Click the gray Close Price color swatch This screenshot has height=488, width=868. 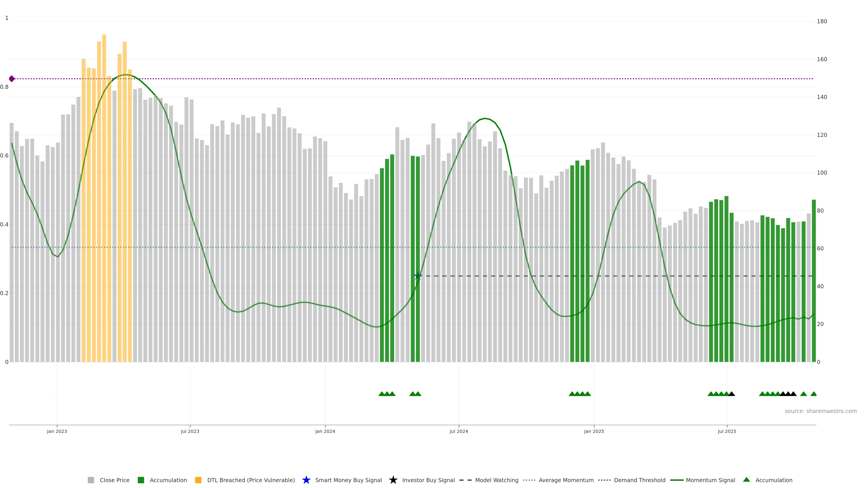(x=91, y=480)
